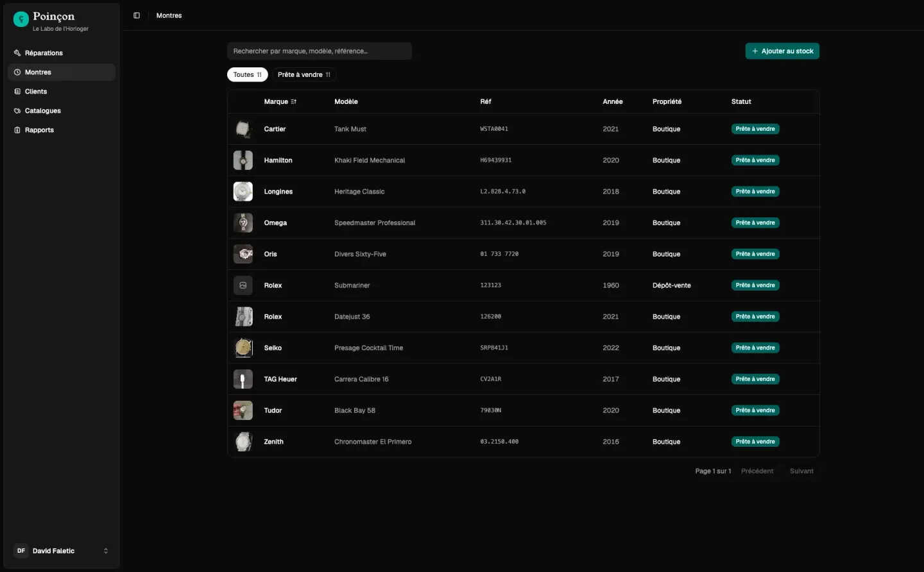Screen dimensions: 924x572
Task: Click the Précédent pagination button
Action: (x=757, y=471)
